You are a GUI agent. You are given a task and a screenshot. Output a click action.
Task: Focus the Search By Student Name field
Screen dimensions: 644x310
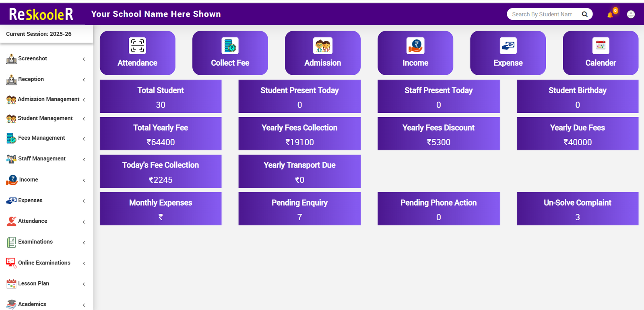click(541, 14)
